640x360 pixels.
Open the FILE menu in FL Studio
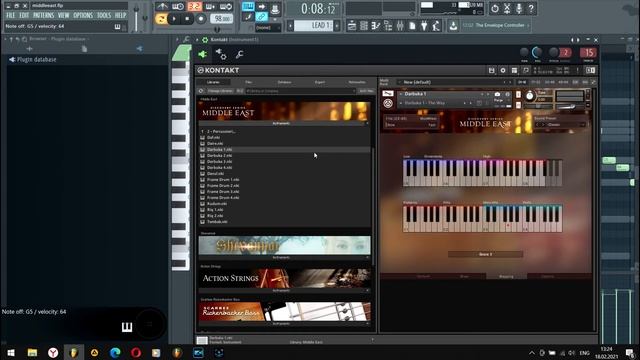pos(11,16)
